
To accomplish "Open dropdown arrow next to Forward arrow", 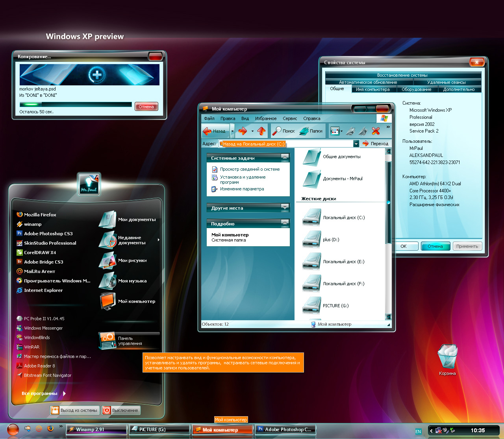I will pos(252,131).
